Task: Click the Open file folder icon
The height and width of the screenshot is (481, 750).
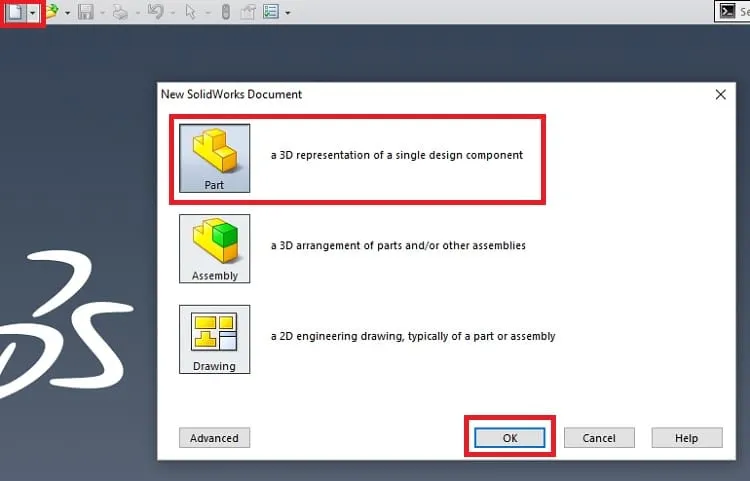Action: pos(52,12)
